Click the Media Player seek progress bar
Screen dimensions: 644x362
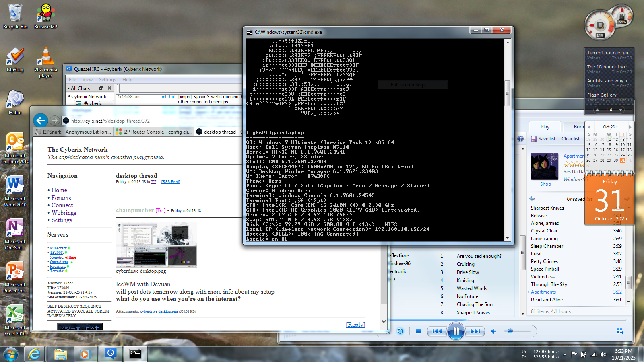coord(508,320)
